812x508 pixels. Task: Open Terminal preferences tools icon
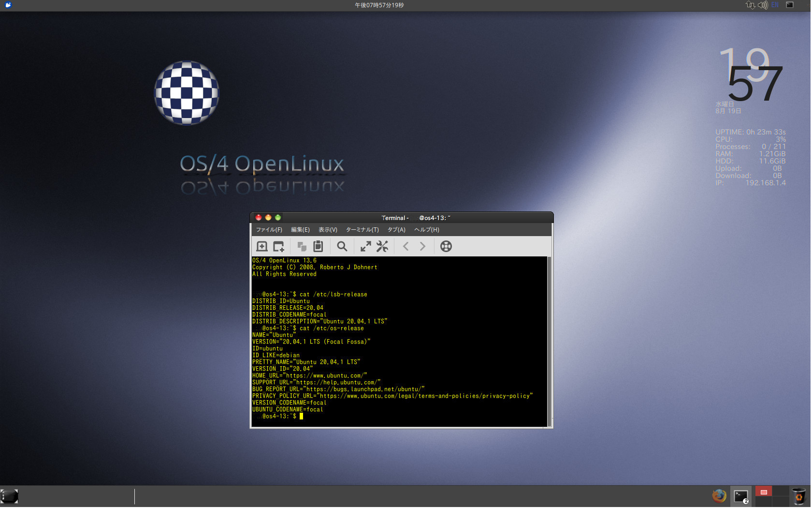(382, 247)
